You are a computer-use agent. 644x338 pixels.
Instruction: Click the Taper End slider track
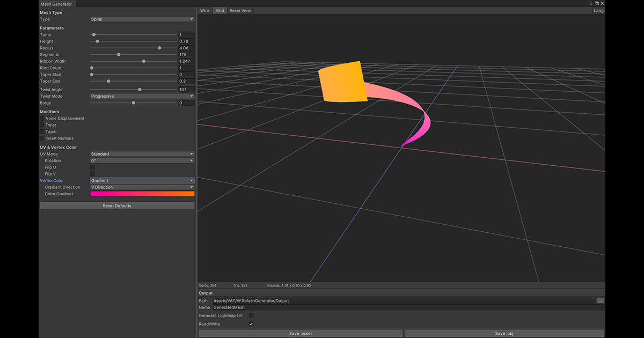coord(133,82)
